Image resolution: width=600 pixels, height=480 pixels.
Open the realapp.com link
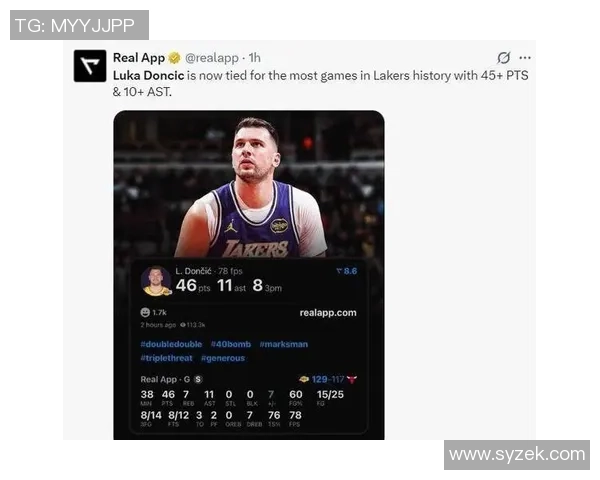coord(328,313)
